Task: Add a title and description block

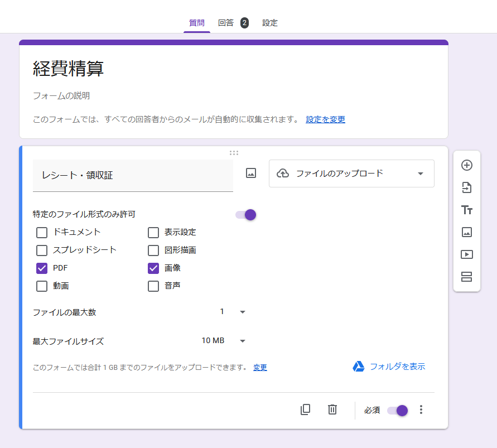Action: pos(467,210)
